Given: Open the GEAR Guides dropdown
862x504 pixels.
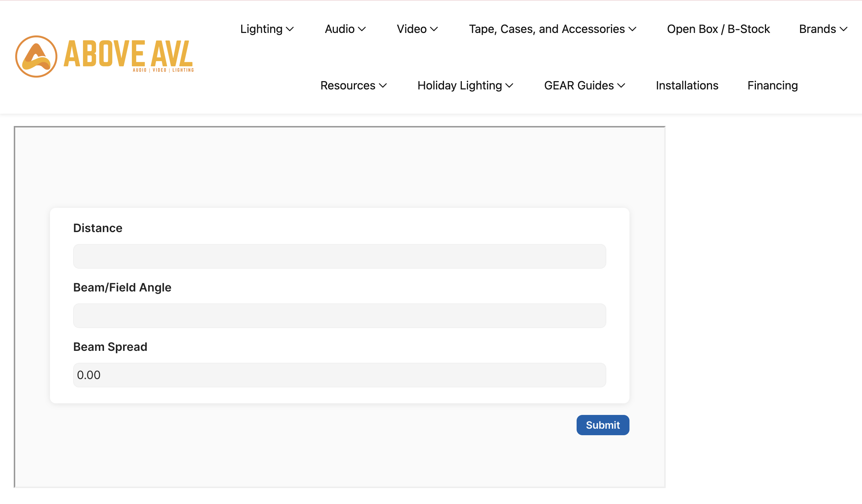Looking at the screenshot, I should [584, 85].
